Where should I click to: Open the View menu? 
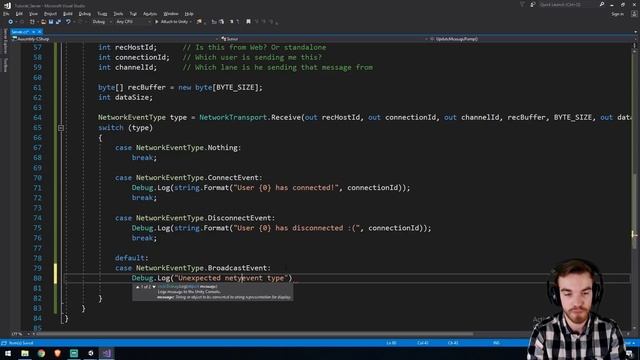(33, 14)
